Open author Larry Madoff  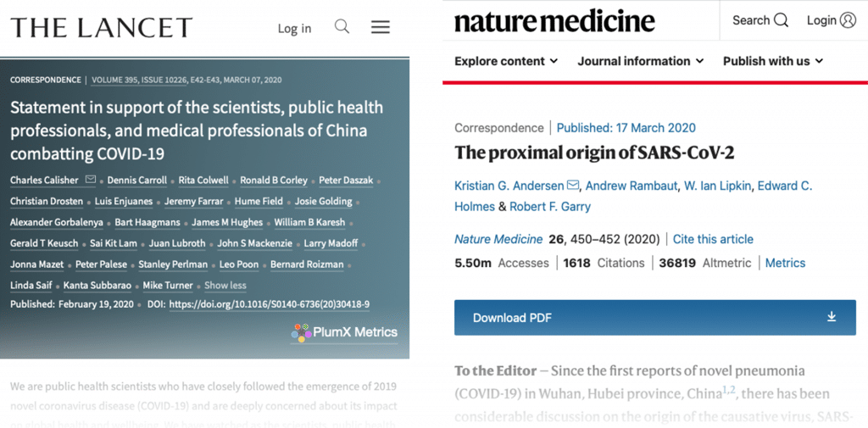click(331, 243)
